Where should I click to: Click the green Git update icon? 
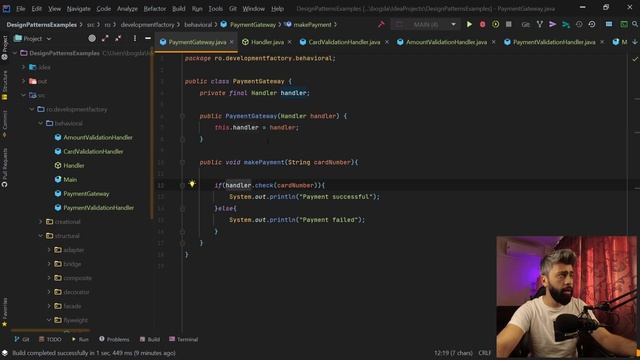pyautogui.click(x=566, y=24)
